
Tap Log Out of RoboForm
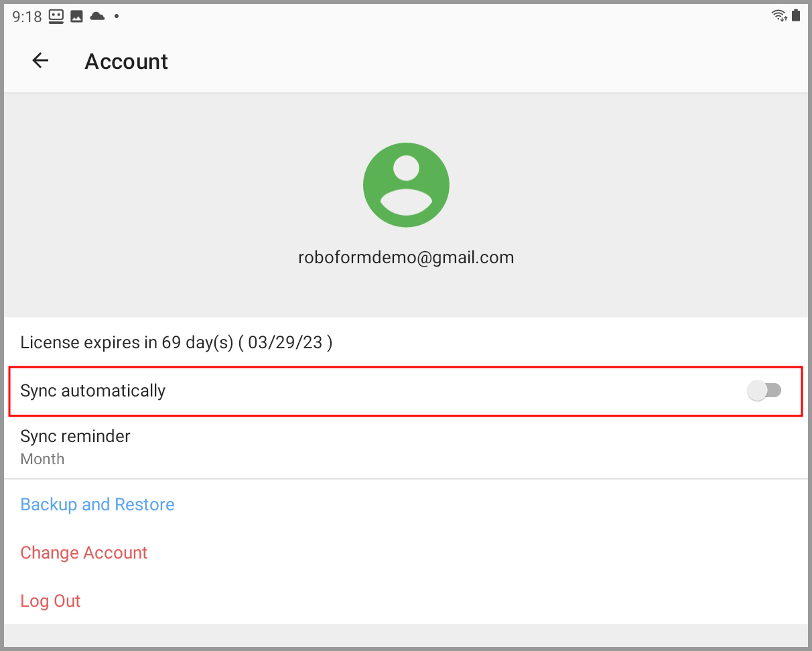click(x=50, y=601)
